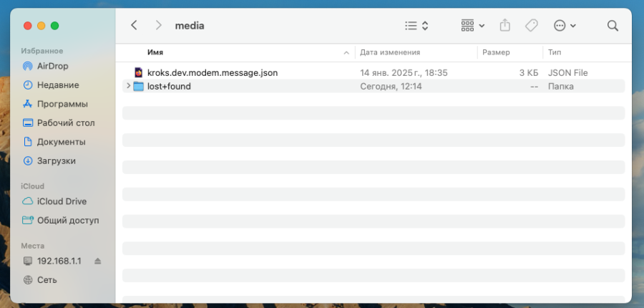
Task: Eject the 192.168.1.1 server
Action: click(98, 261)
